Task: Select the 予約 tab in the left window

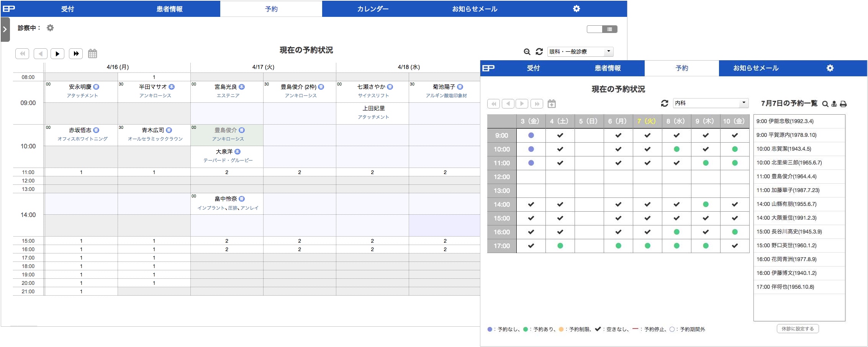Action: coord(271,9)
